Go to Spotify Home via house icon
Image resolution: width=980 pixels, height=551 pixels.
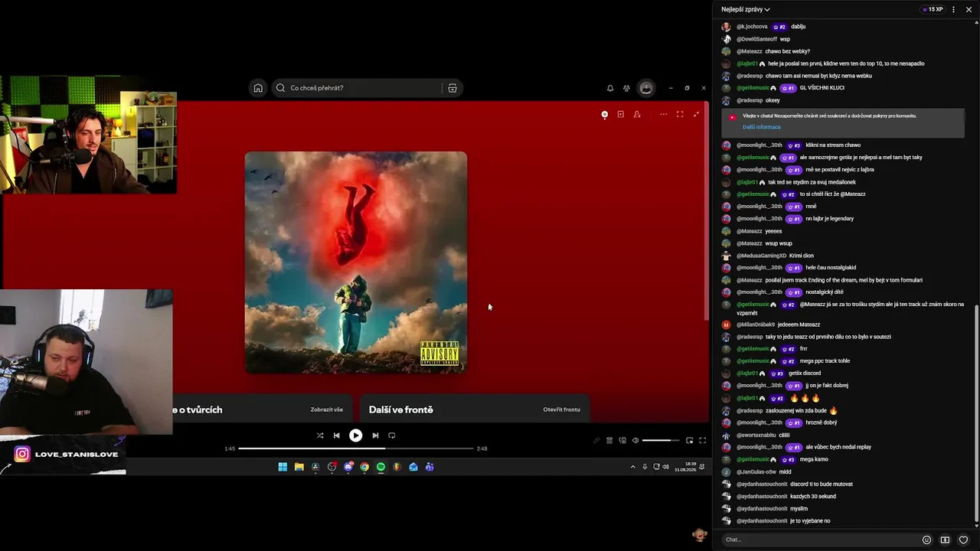click(x=258, y=88)
